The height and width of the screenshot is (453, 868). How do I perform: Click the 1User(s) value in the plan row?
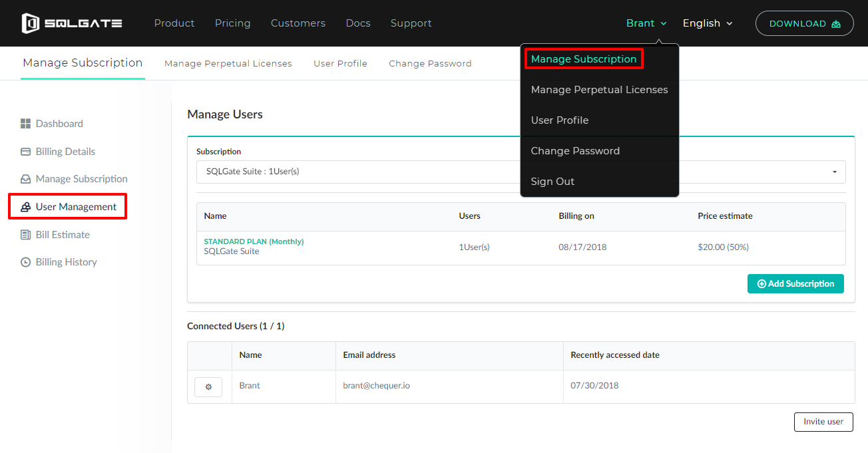474,247
